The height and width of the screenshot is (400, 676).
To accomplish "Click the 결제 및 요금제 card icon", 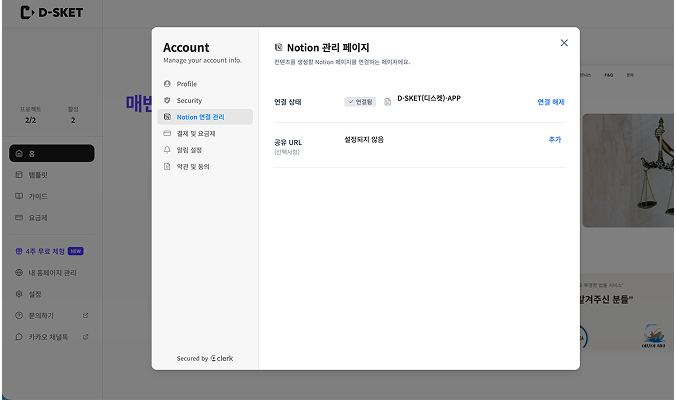I will coord(167,133).
